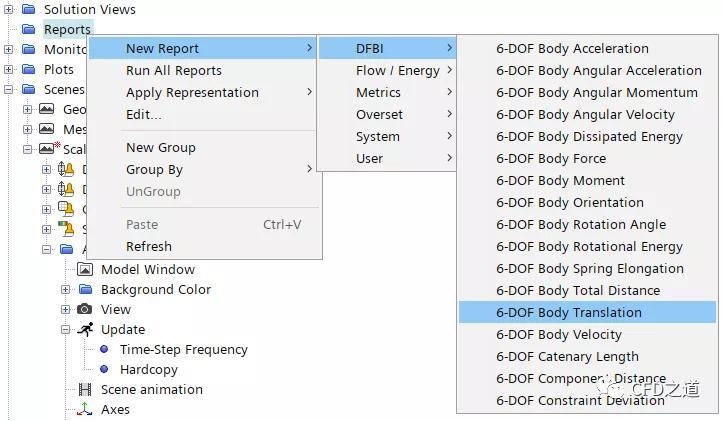Select the Scene animation tree item
This screenshot has width=723, height=421.
[152, 390]
